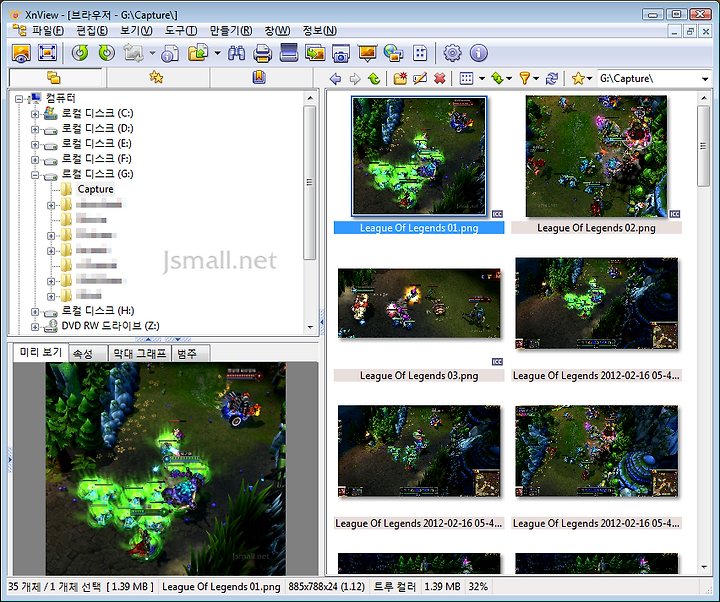Click the blue info about icon

[x=478, y=53]
